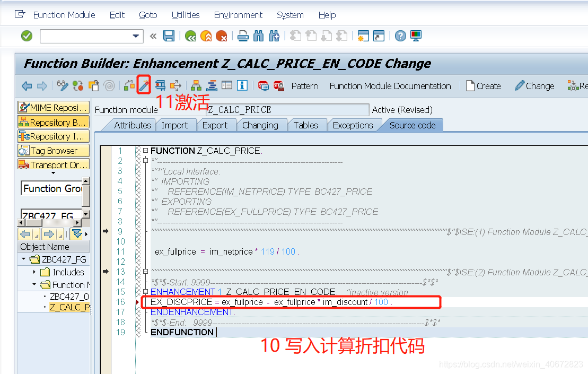
Task: Open the System menu
Action: 290,15
